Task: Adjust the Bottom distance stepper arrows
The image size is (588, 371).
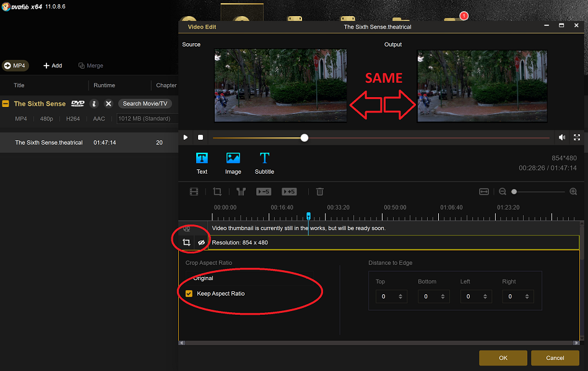Action: (443, 296)
